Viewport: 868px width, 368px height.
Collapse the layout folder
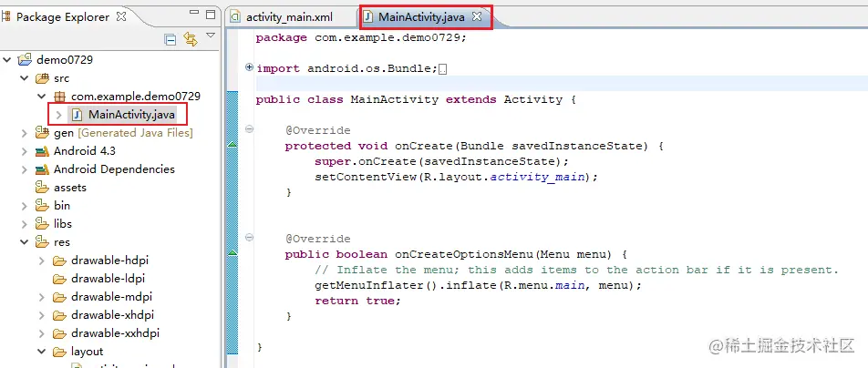pyautogui.click(x=42, y=352)
